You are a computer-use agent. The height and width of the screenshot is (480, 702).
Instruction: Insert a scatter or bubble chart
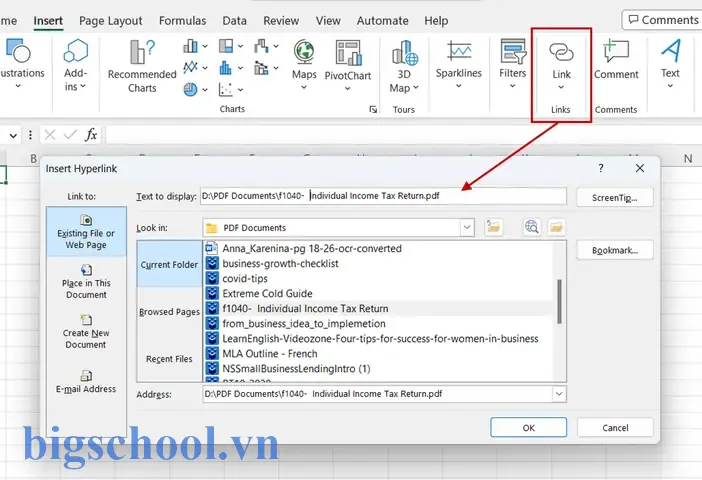coord(226,89)
